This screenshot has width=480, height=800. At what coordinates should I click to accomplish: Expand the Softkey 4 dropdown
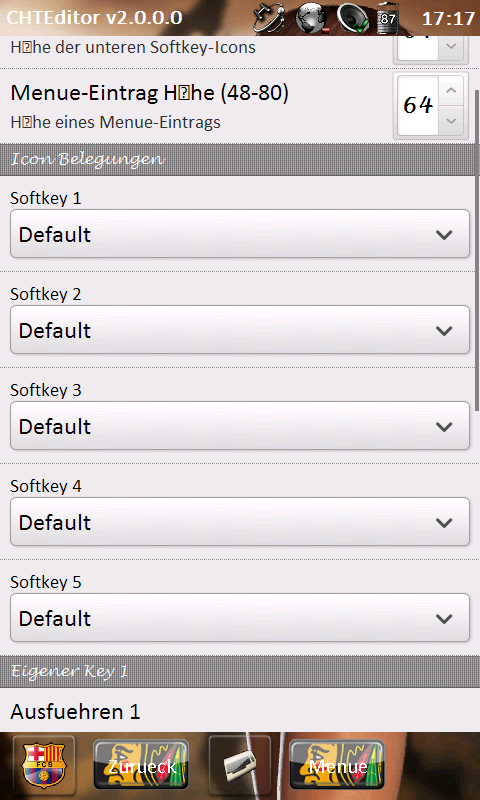(240, 521)
